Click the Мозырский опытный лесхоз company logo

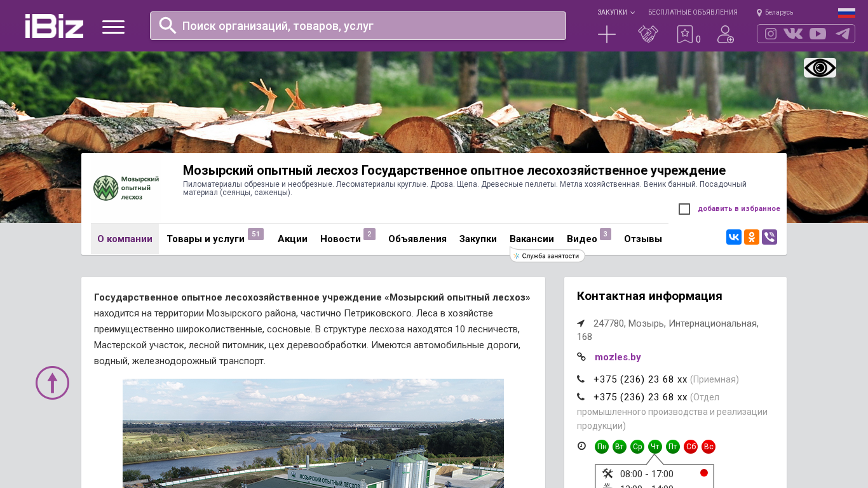click(x=125, y=188)
